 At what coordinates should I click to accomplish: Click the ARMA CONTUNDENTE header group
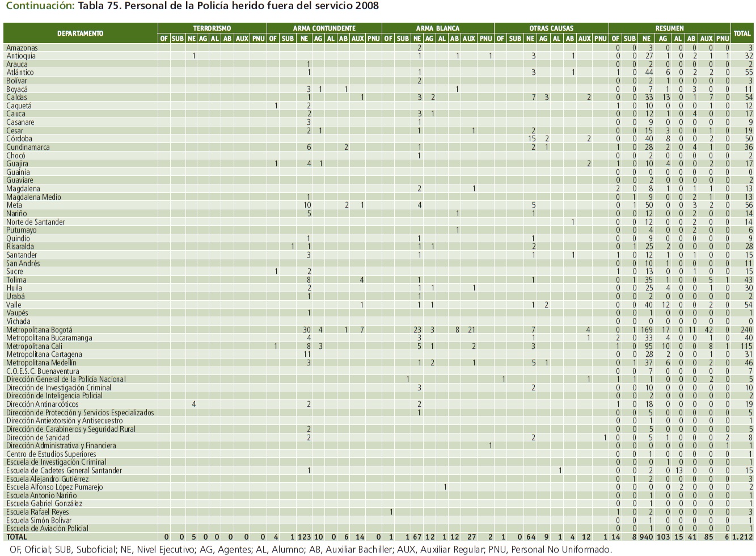[324, 28]
